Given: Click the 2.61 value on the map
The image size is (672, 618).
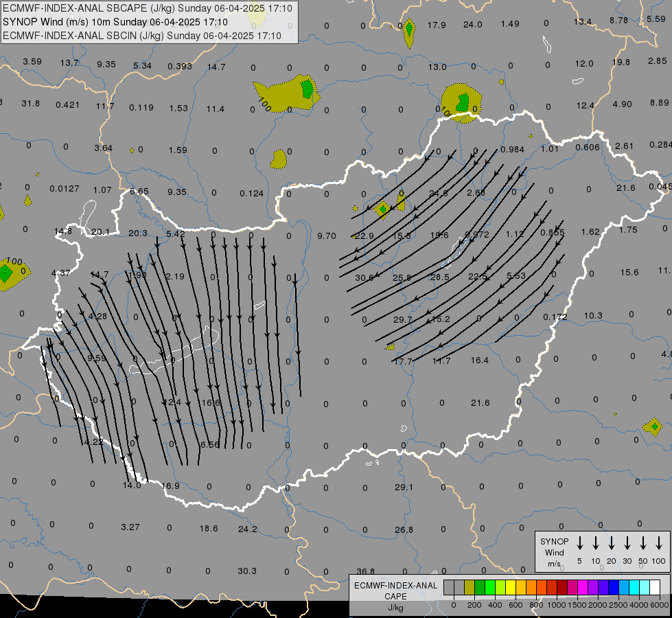Looking at the screenshot, I should tap(623, 146).
